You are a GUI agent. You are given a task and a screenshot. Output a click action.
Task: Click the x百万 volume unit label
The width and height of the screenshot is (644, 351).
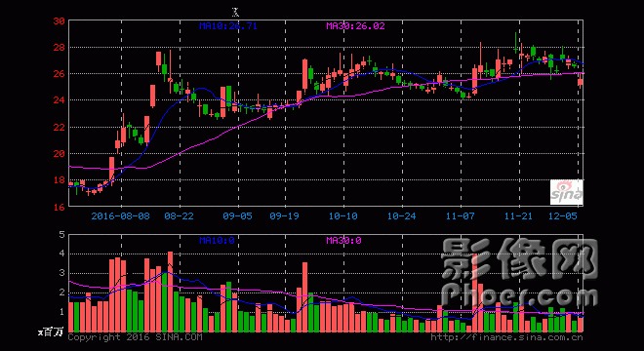point(51,332)
